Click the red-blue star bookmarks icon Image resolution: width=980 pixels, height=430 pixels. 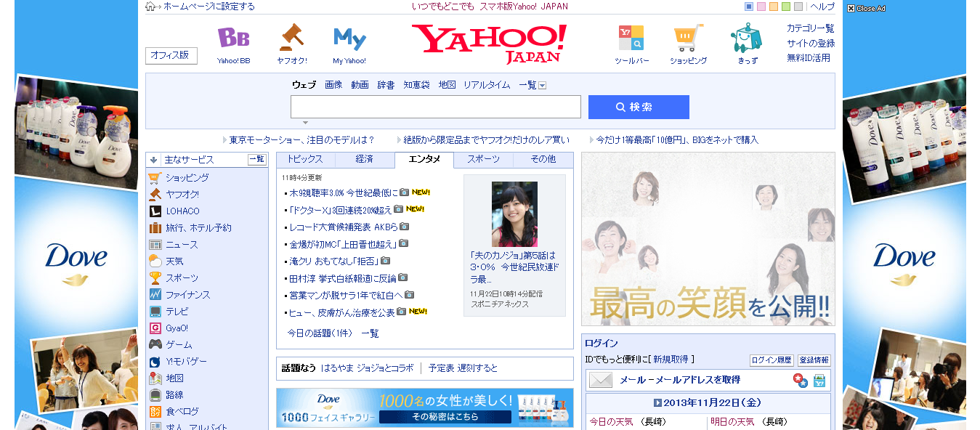click(x=800, y=380)
